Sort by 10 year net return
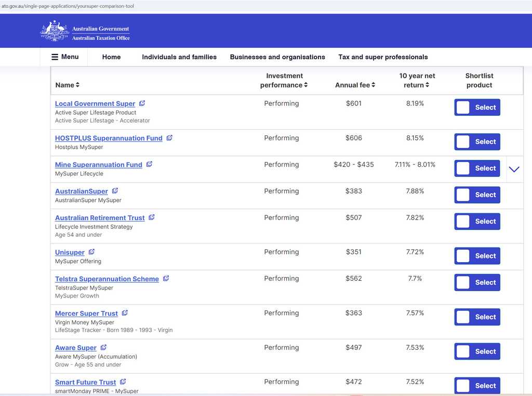The height and width of the screenshot is (396, 532). (x=417, y=80)
